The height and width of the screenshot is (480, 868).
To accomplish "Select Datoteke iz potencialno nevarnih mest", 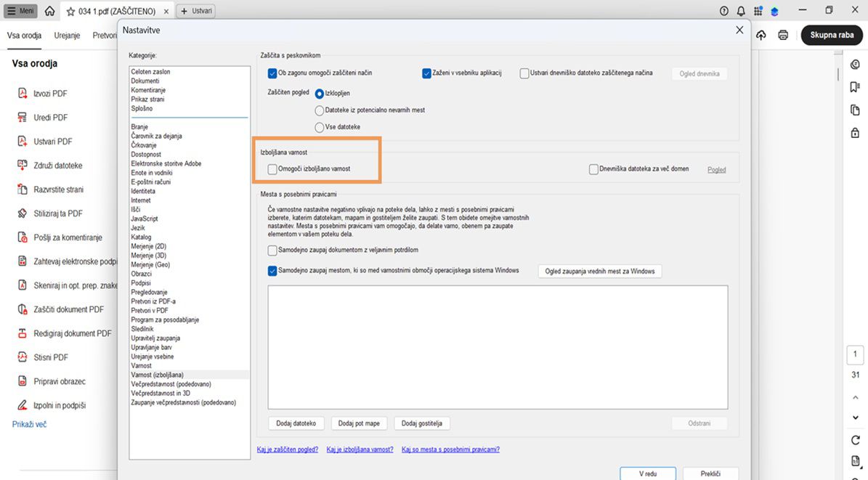I will point(320,110).
